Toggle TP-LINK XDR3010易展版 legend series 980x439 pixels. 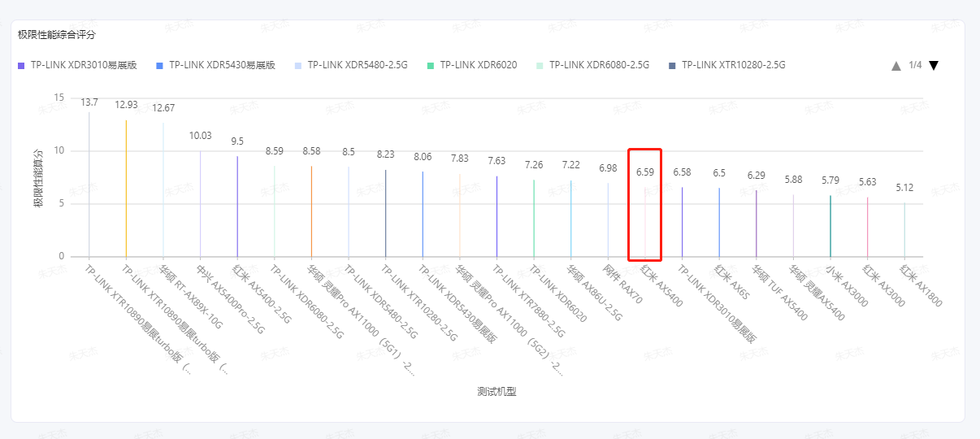coord(77,65)
